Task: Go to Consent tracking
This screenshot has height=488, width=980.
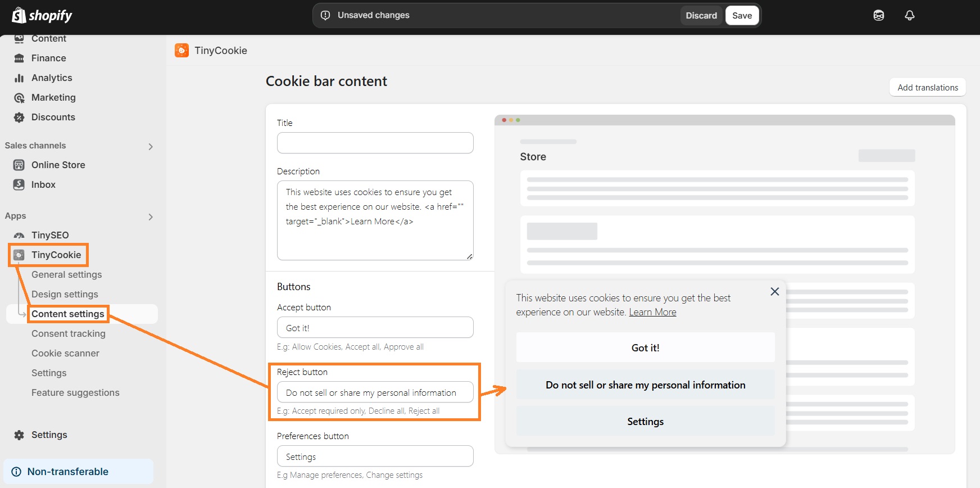Action: click(x=69, y=333)
